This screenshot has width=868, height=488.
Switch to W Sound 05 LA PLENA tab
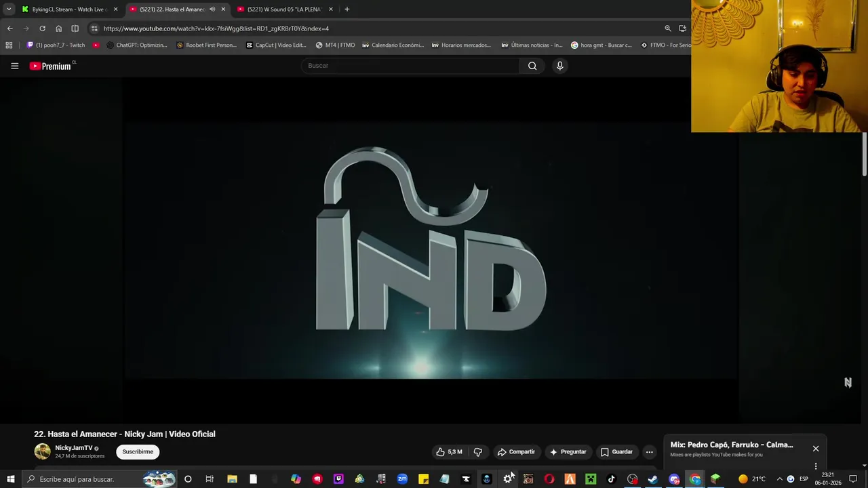point(285,9)
